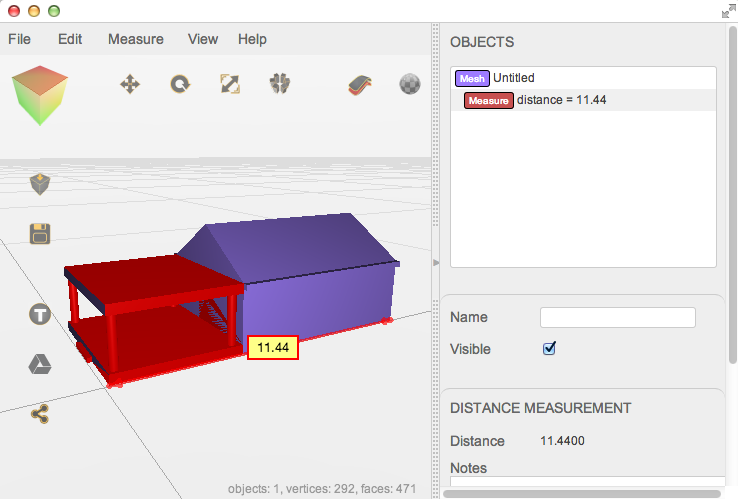
Task: Open the File menu
Action: click(x=19, y=39)
